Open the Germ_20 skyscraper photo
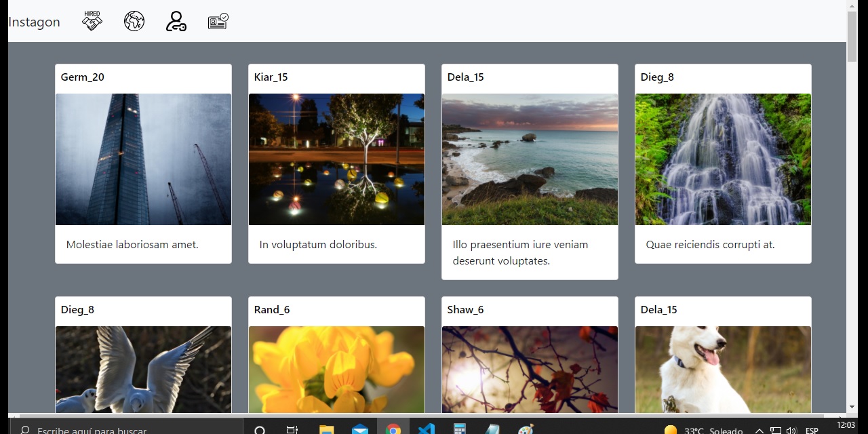 coord(143,159)
